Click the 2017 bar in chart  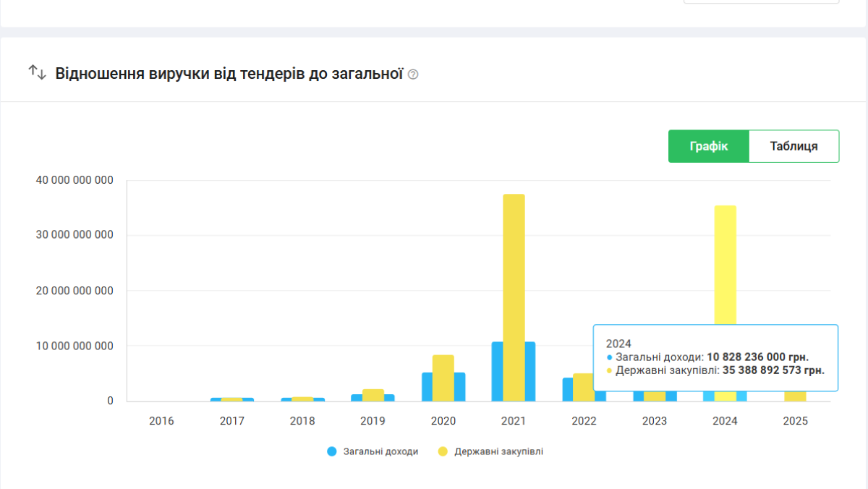(x=232, y=399)
